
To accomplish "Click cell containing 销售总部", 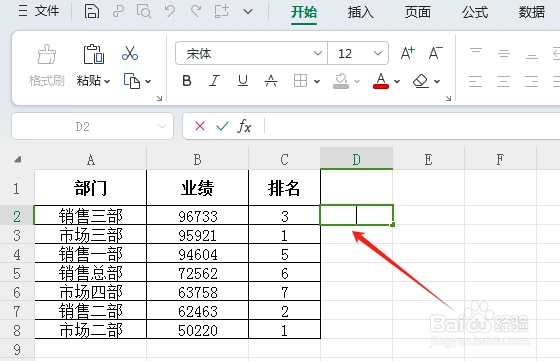I will (x=91, y=273).
